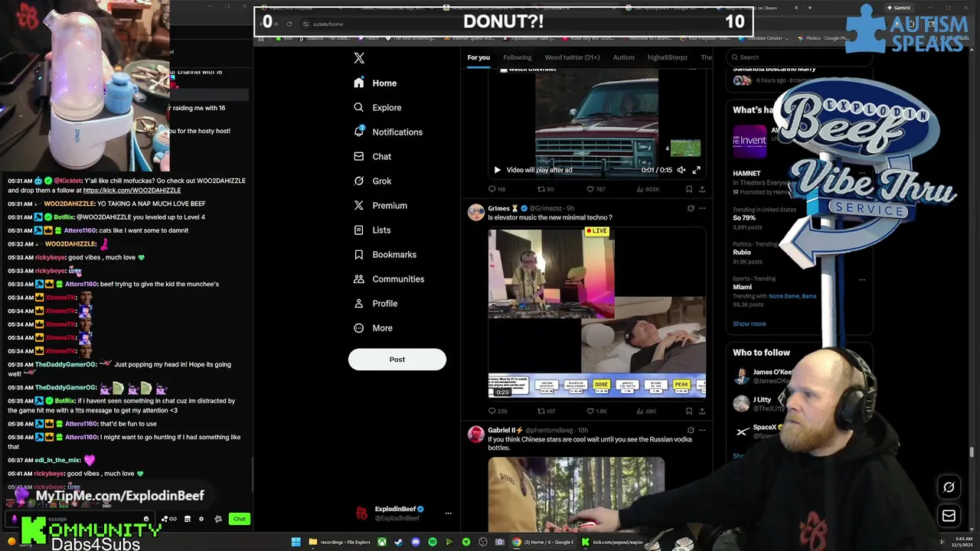Switch to the higha$Sterpz tab
This screenshot has height=551, width=980.
(667, 57)
